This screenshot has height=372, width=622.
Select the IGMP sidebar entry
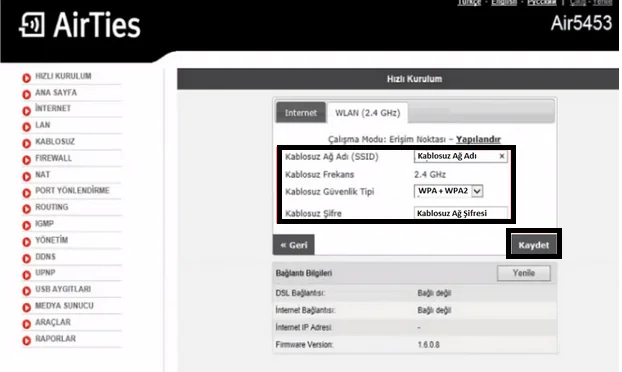pyautogui.click(x=44, y=223)
